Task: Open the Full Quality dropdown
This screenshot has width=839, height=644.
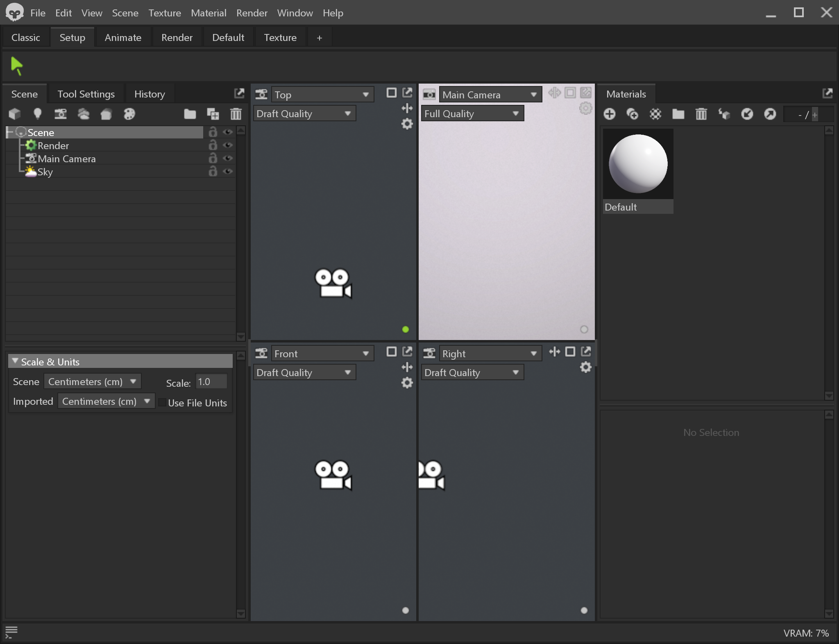Action: 472,113
